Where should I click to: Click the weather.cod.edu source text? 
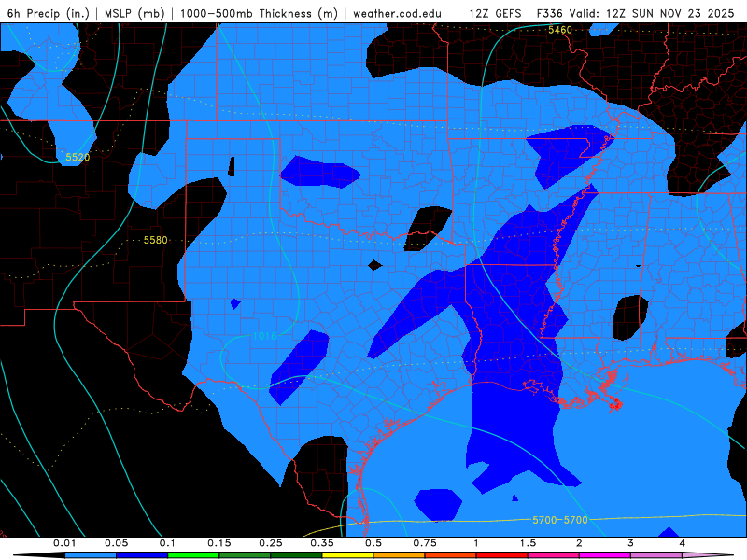coord(397,13)
